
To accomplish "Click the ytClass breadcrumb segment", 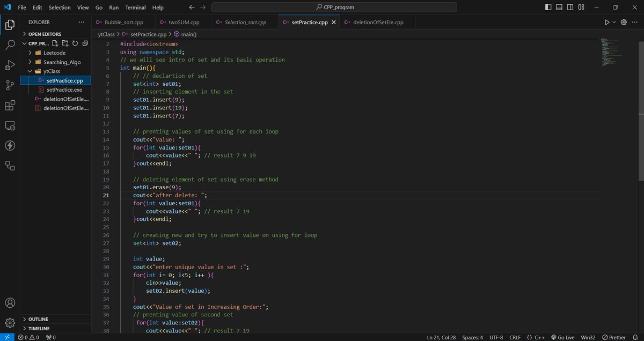I will coord(107,34).
